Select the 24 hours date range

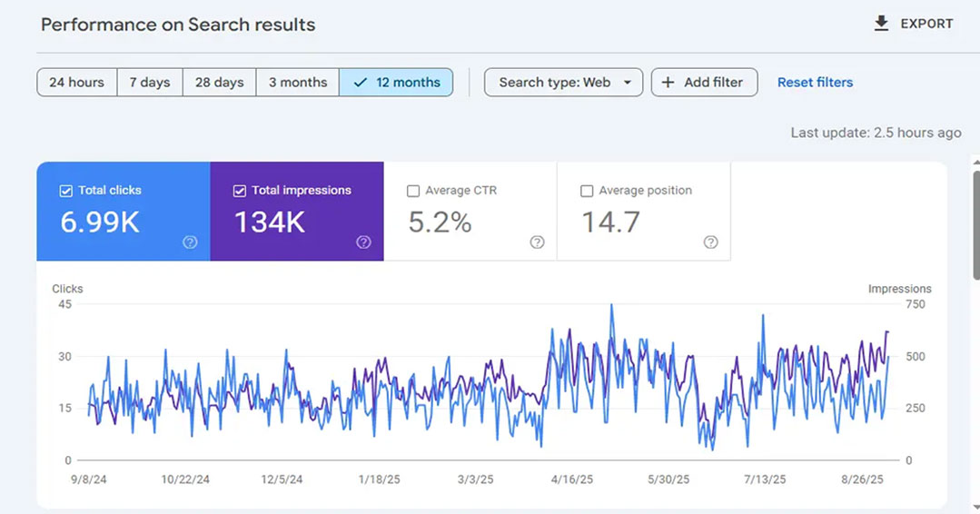tap(77, 83)
